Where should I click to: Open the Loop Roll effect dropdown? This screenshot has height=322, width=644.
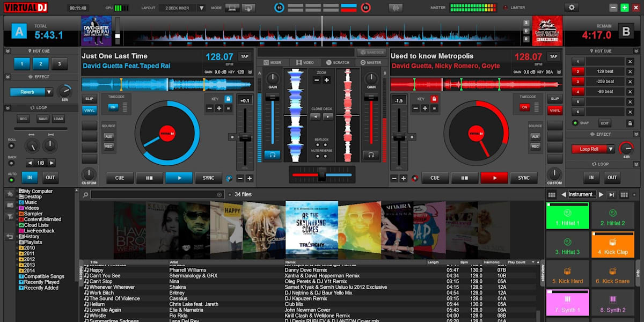610,149
